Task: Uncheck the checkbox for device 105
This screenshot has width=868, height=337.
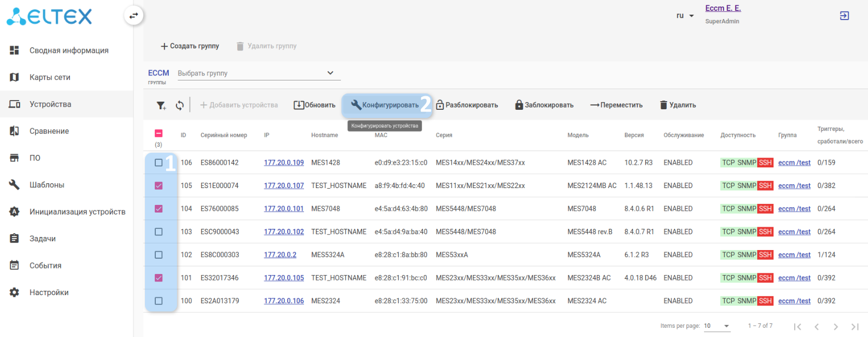Action: [159, 186]
